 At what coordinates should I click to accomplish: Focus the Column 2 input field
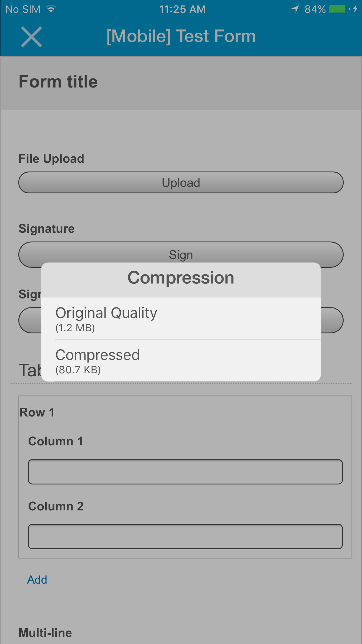pos(185,537)
